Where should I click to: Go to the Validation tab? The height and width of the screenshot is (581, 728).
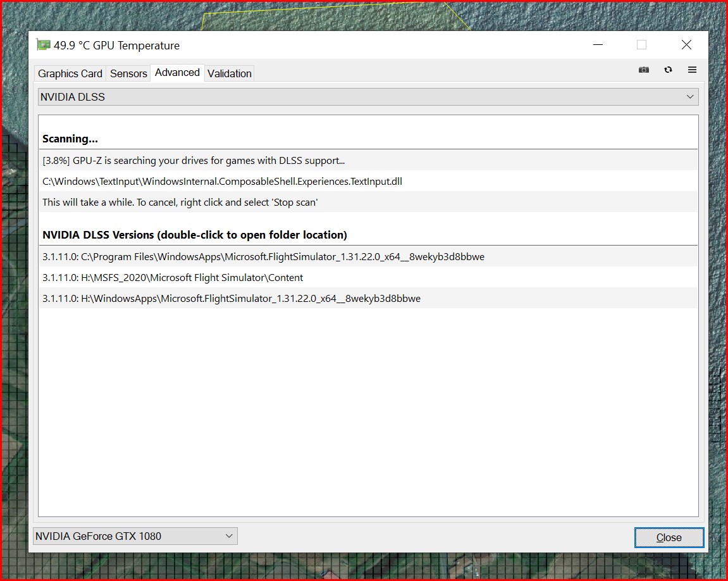[x=230, y=73]
